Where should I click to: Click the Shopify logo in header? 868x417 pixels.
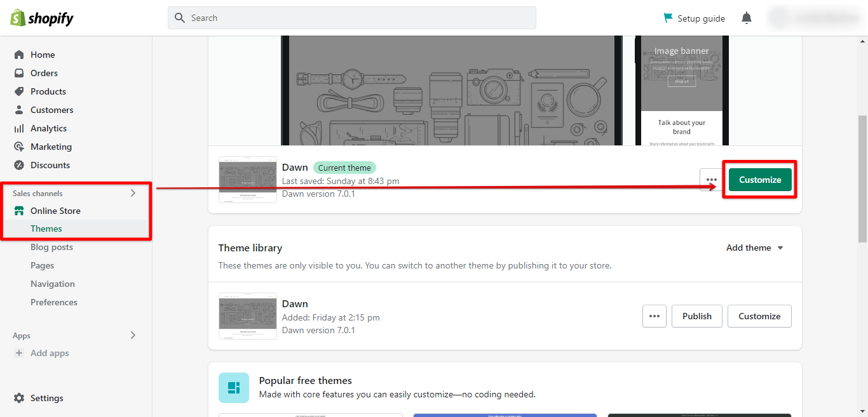pyautogui.click(x=42, y=18)
